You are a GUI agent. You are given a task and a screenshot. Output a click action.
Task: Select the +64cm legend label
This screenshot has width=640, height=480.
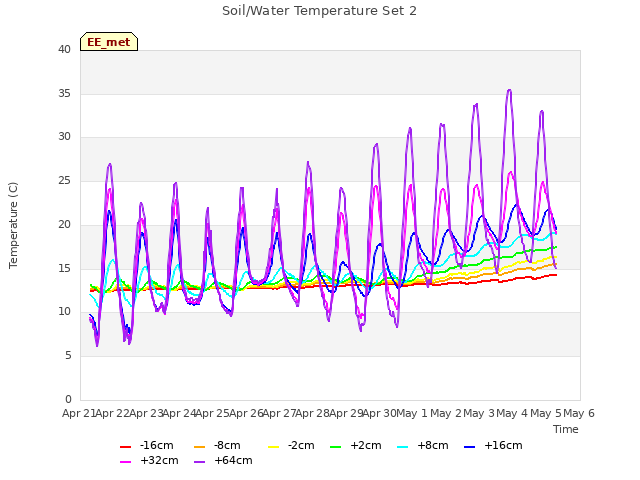tap(233, 460)
